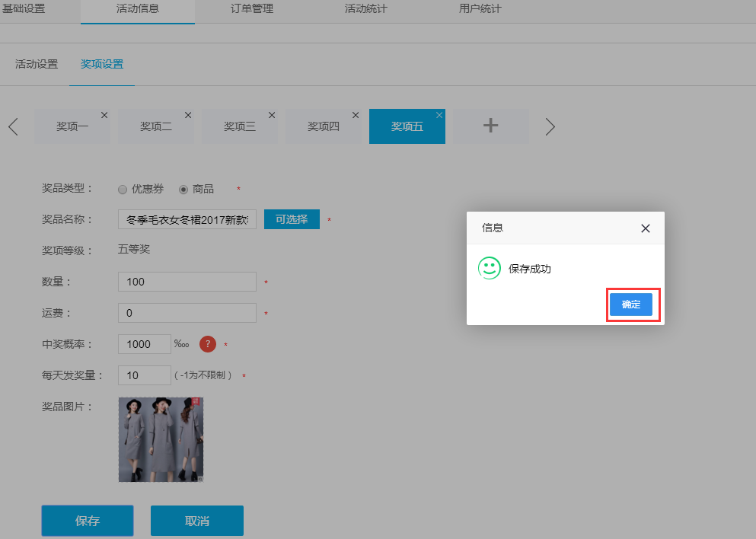The height and width of the screenshot is (539, 756).
Task: Click the 取消 button
Action: pos(196,521)
